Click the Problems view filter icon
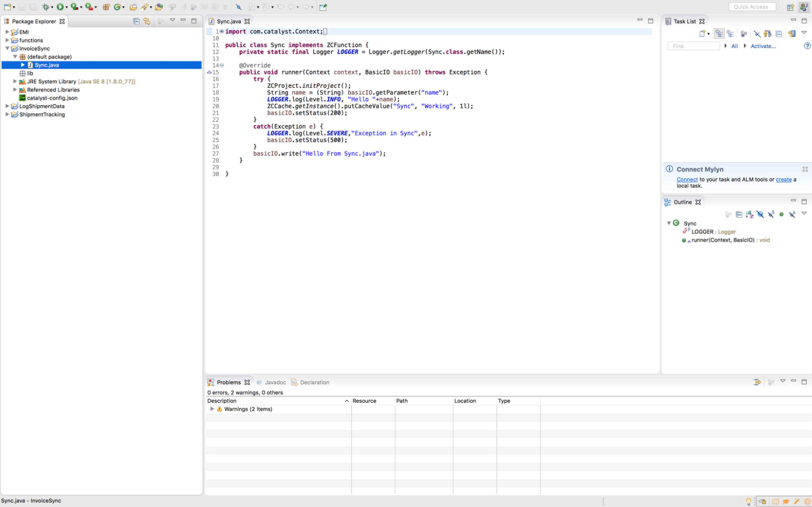Image resolution: width=812 pixels, height=507 pixels. [757, 382]
